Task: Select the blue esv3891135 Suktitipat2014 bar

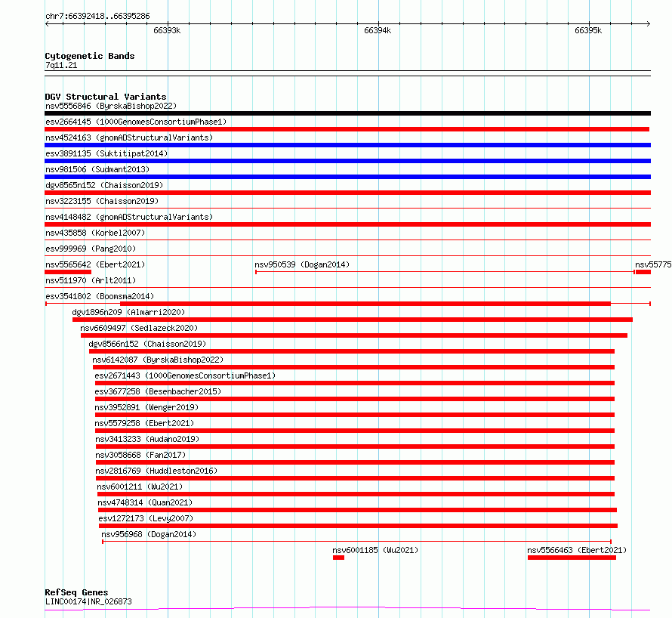Action: click(x=347, y=161)
